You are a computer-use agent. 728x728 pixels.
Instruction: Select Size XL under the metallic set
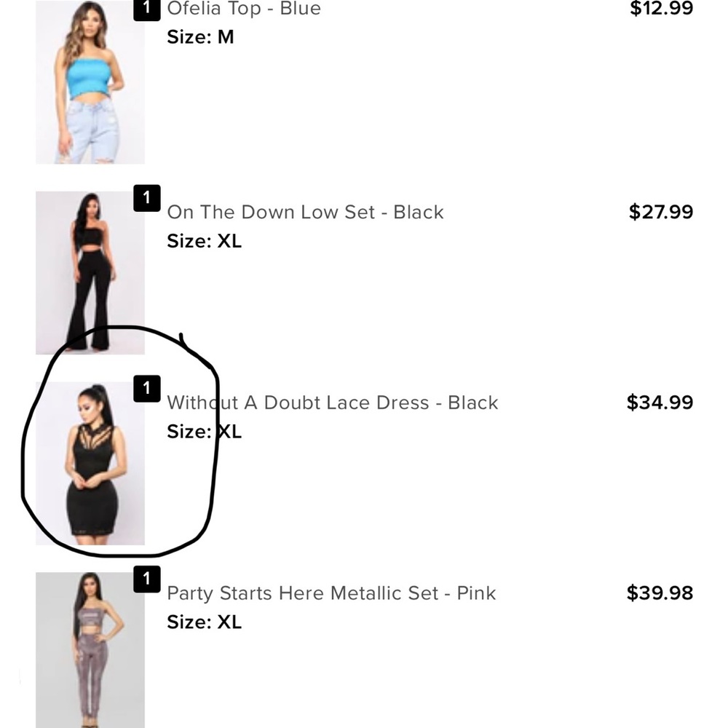(204, 622)
